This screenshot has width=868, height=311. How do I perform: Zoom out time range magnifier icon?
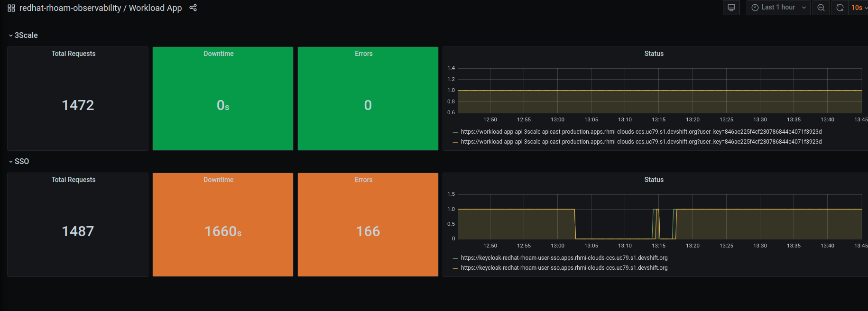click(821, 8)
